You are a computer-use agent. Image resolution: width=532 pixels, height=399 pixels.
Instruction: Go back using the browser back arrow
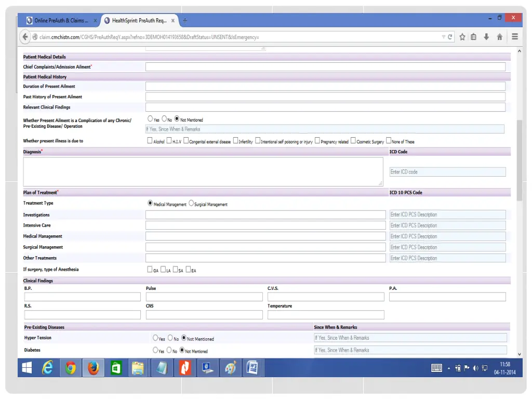pyautogui.click(x=25, y=37)
